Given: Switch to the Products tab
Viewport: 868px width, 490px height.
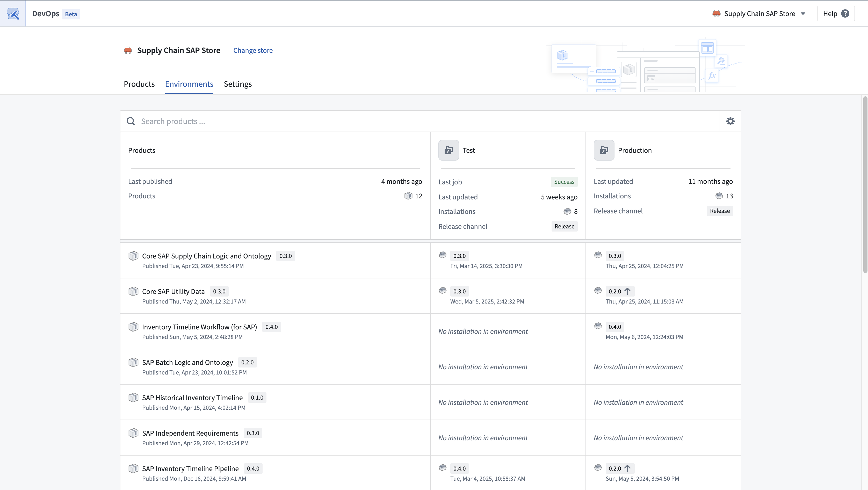Looking at the screenshot, I should [139, 84].
